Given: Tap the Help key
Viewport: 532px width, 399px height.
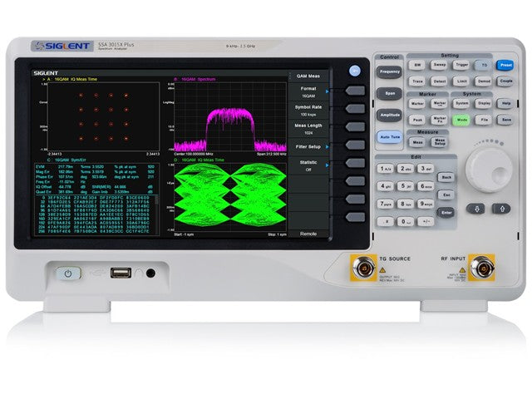Looking at the screenshot, I should (x=506, y=103).
